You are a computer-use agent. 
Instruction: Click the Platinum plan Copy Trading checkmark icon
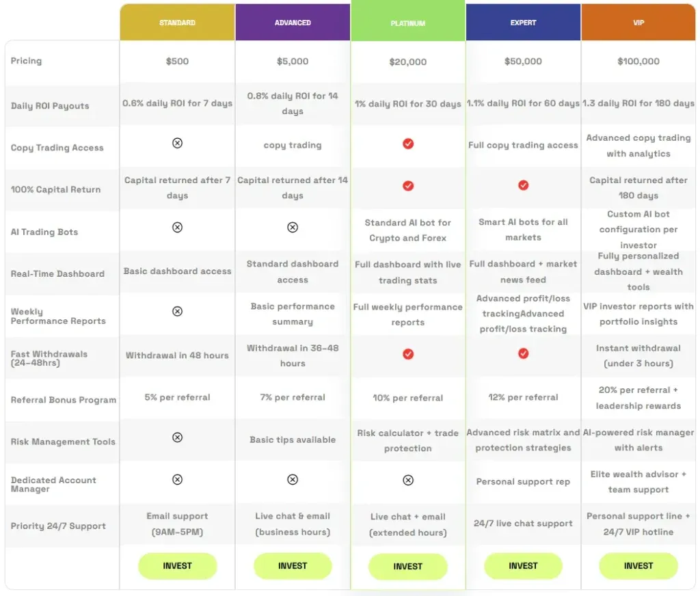click(x=408, y=144)
